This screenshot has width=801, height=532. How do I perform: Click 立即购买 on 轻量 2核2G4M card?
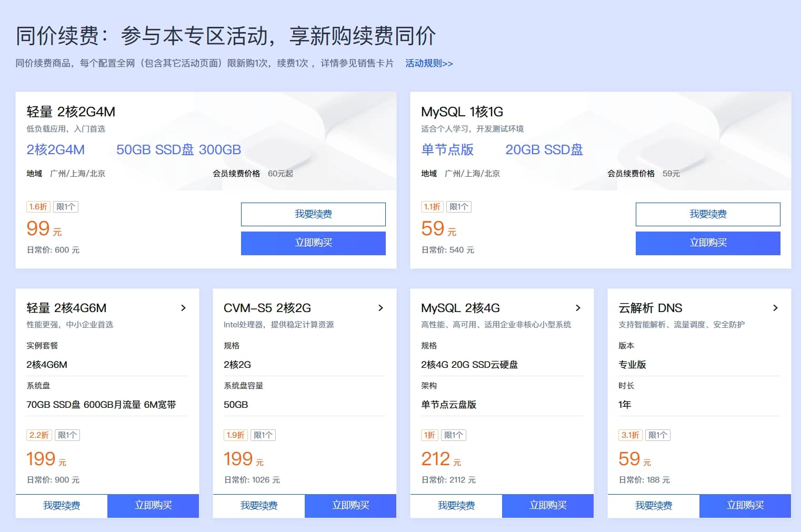click(x=313, y=243)
